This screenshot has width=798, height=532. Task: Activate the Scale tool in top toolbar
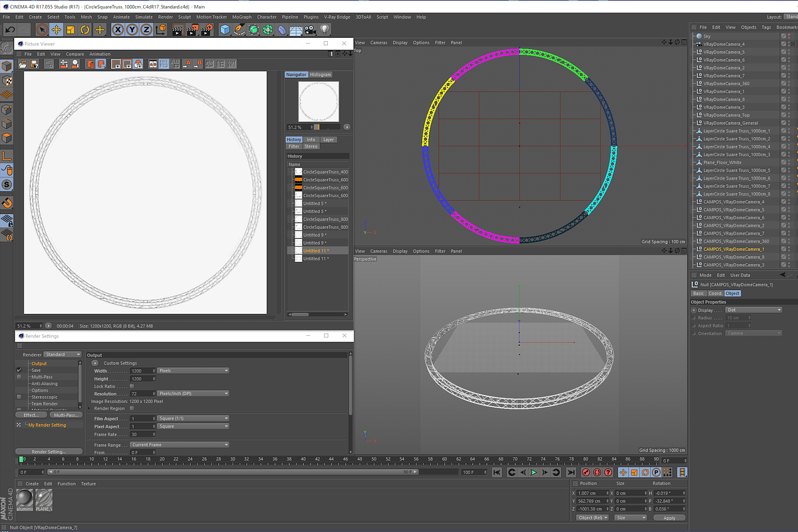click(70, 29)
